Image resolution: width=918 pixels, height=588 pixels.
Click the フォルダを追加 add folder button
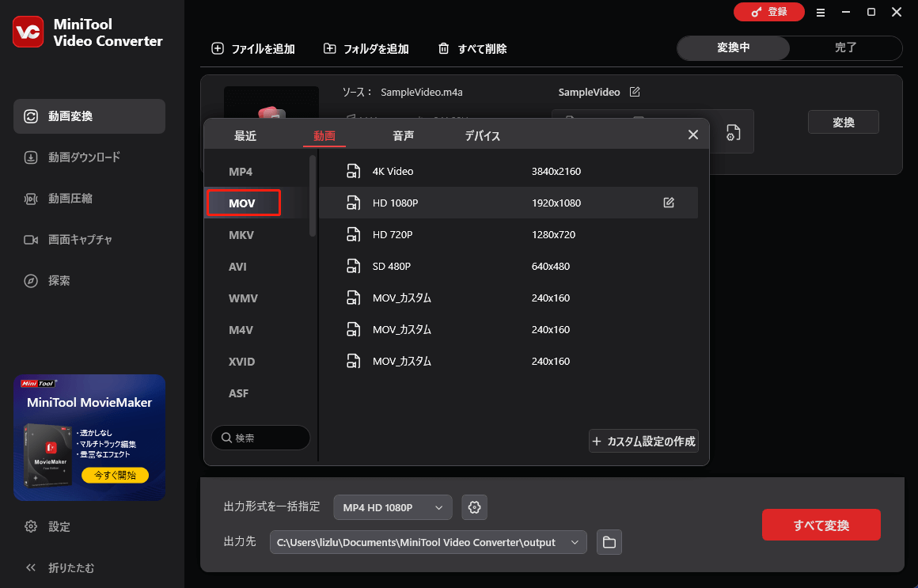[x=366, y=48]
